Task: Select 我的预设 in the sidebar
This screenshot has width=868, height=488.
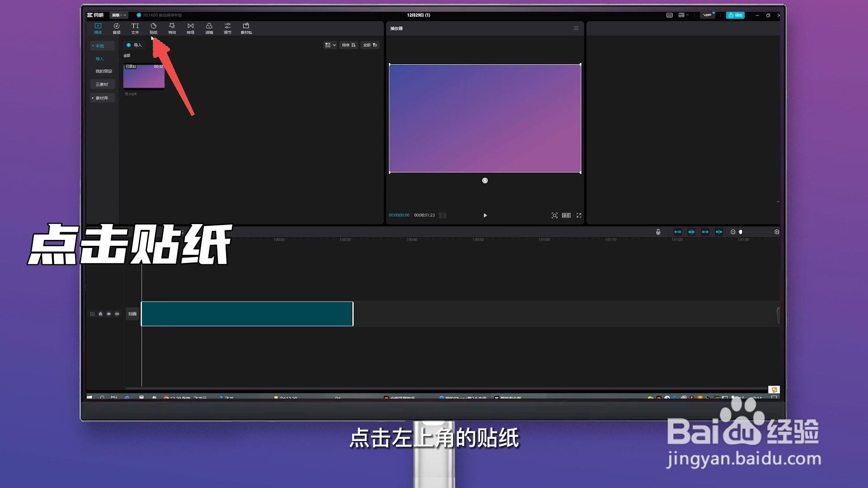Action: click(x=104, y=71)
